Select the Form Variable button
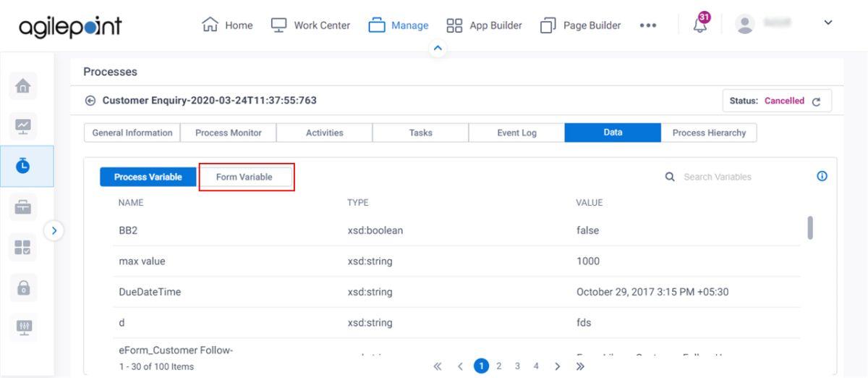Image resolution: width=868 pixels, height=378 pixels. coord(244,177)
